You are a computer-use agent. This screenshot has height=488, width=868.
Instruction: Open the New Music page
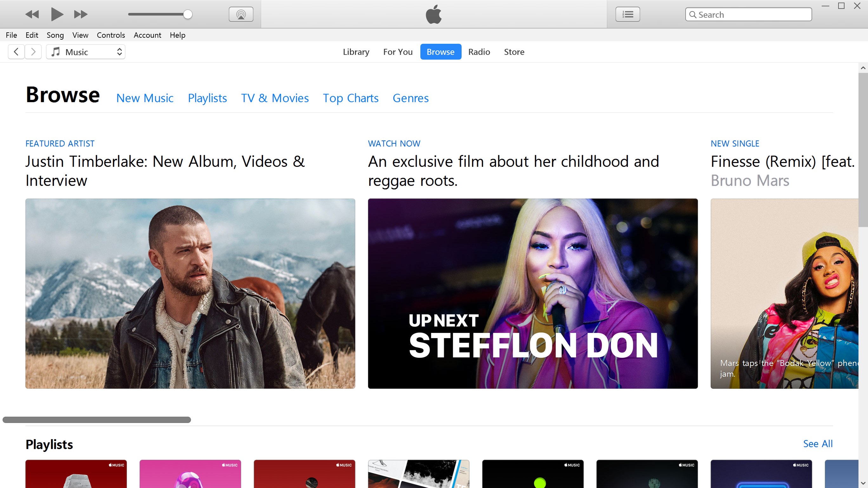[x=145, y=98]
